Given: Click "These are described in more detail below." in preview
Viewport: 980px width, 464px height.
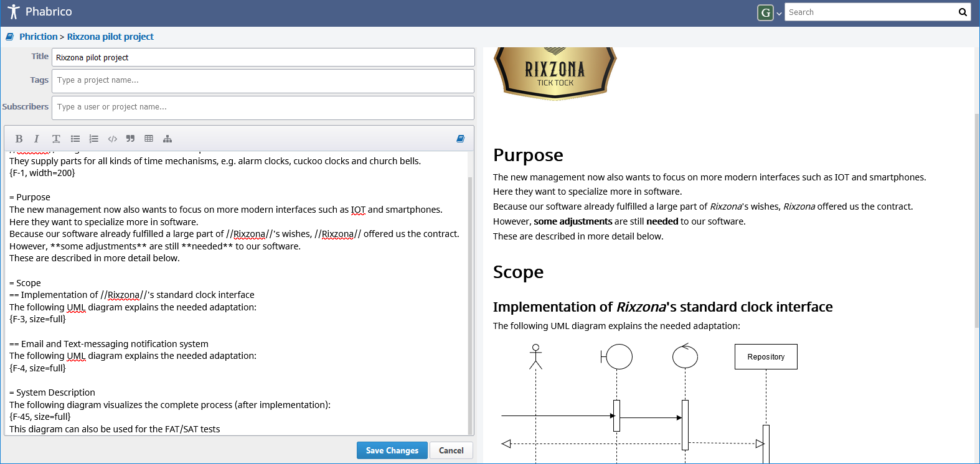Looking at the screenshot, I should [x=578, y=236].
